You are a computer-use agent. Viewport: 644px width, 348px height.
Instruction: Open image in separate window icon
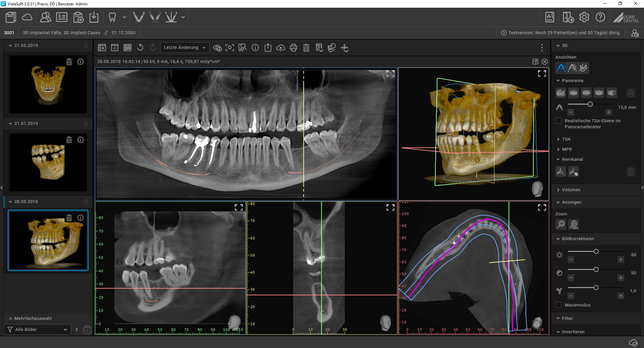pyautogui.click(x=535, y=62)
